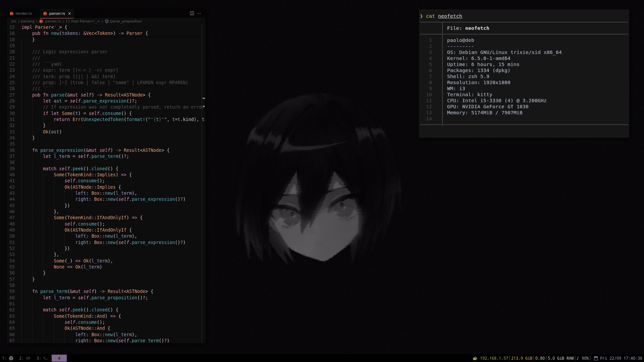The width and height of the screenshot is (644, 362).
Task: Click the 213.9 GiB disk indicator
Action: [522, 358]
